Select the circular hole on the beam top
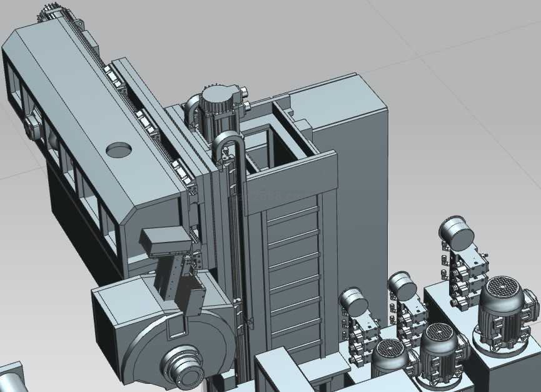The image size is (541, 392). 119,149
